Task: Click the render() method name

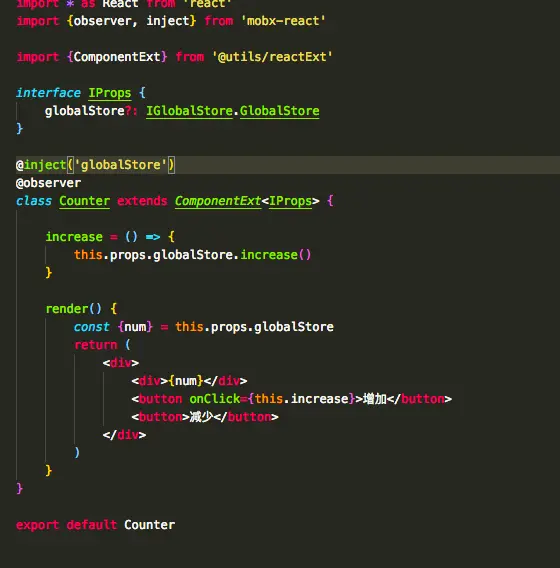Action: click(74, 309)
